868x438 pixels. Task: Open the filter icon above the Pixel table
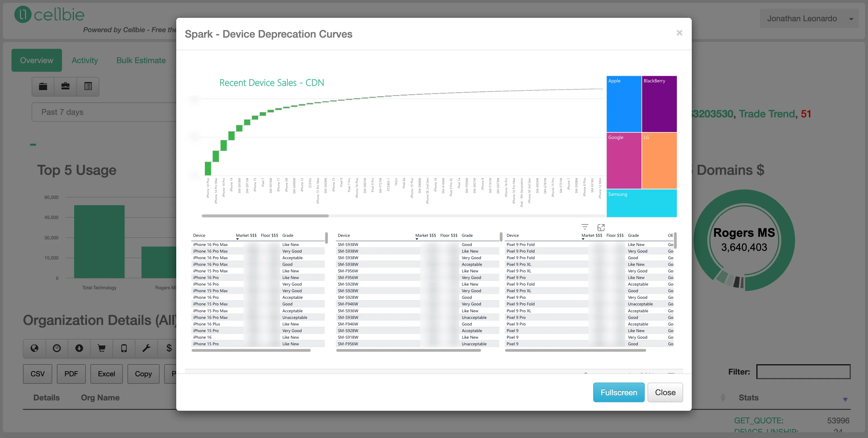point(585,227)
